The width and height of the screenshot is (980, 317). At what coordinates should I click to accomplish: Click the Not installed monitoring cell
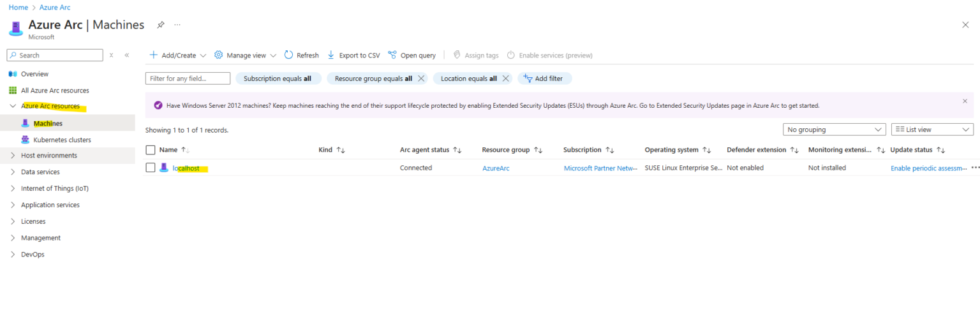point(827,168)
